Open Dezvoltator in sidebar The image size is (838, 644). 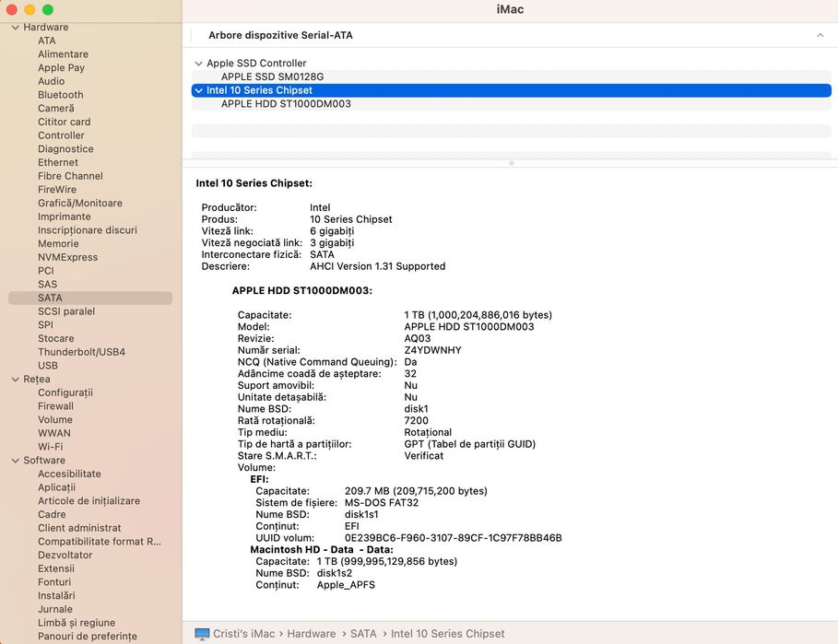click(65, 555)
